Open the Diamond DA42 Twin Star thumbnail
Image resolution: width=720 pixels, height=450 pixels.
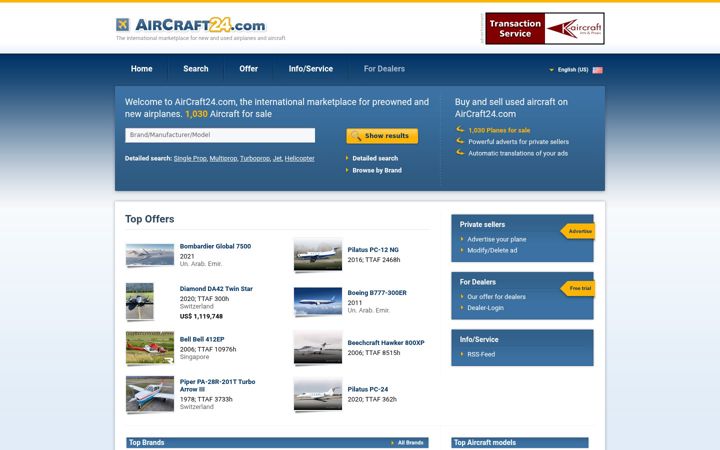click(140, 301)
